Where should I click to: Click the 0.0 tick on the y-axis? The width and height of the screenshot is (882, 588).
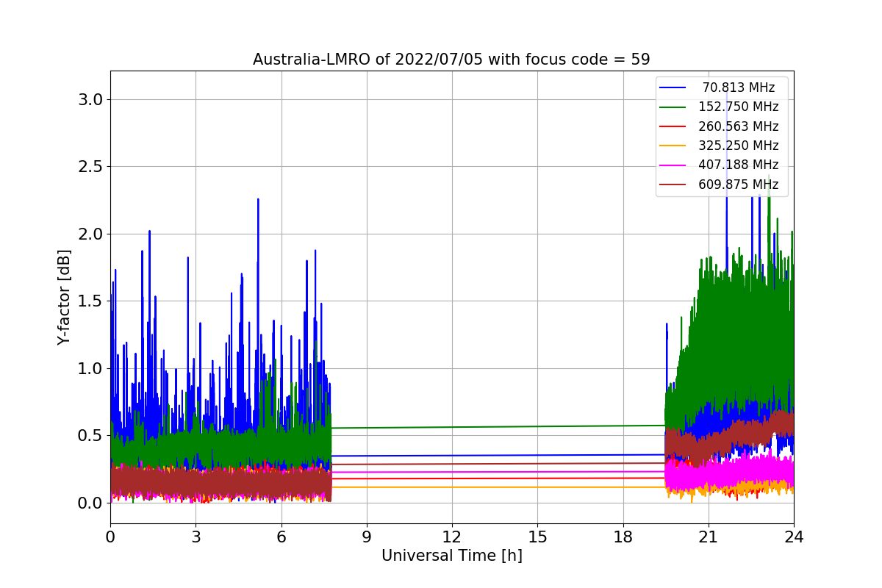point(90,503)
